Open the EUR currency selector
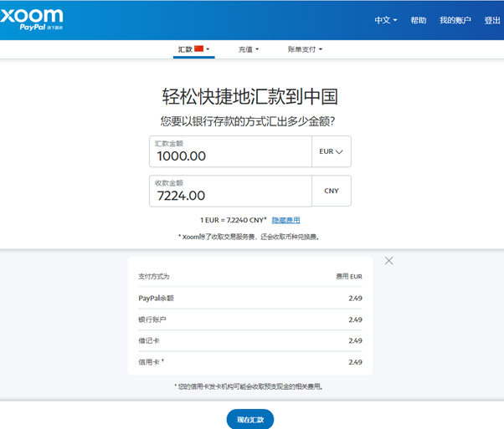 [332, 151]
